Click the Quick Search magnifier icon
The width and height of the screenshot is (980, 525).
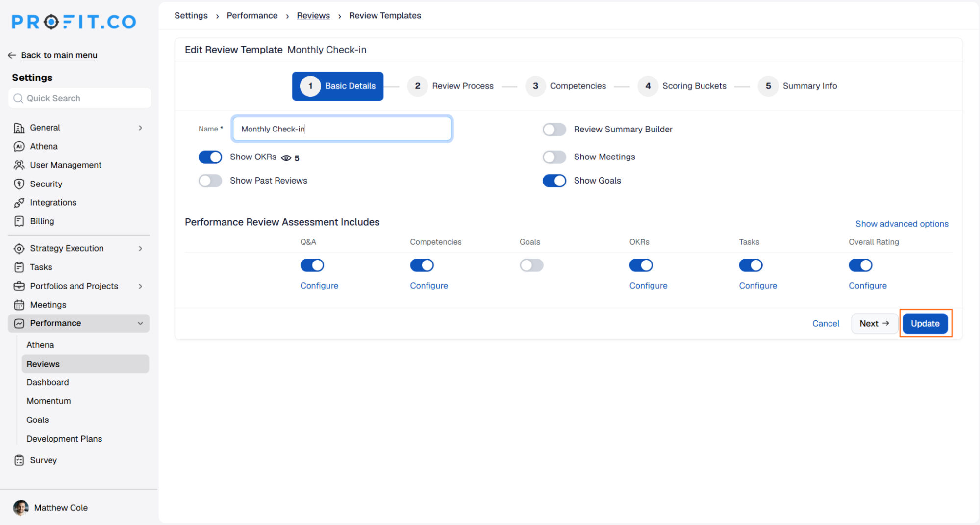click(18, 98)
